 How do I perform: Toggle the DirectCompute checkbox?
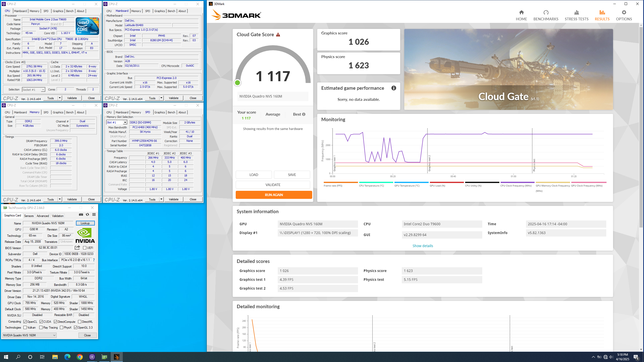(55, 322)
